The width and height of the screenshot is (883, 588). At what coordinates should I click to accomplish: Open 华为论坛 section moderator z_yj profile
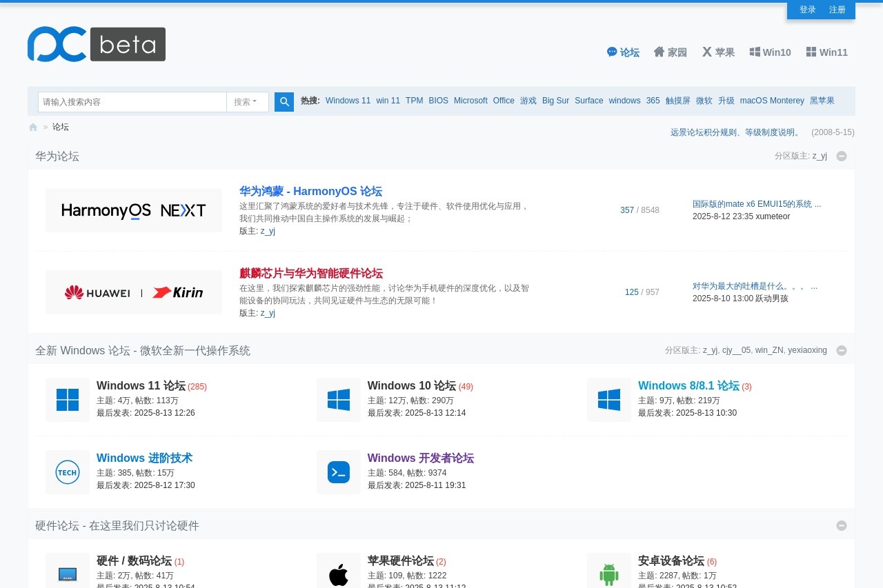coord(820,156)
